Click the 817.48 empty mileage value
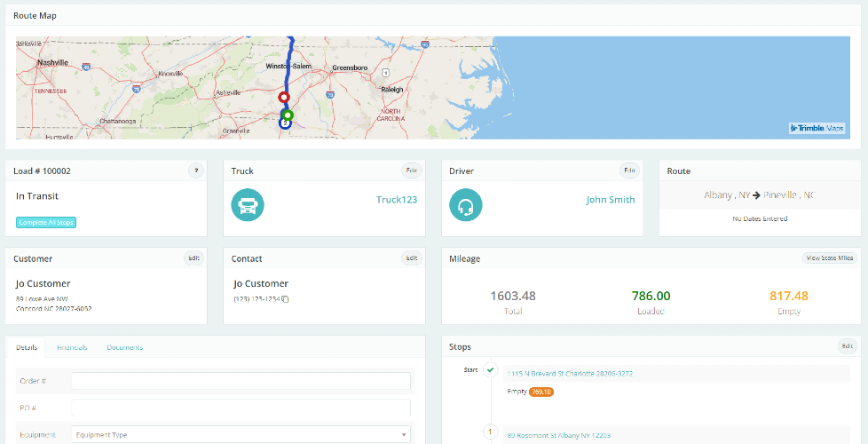Image resolution: width=868 pixels, height=444 pixels. 789,297
